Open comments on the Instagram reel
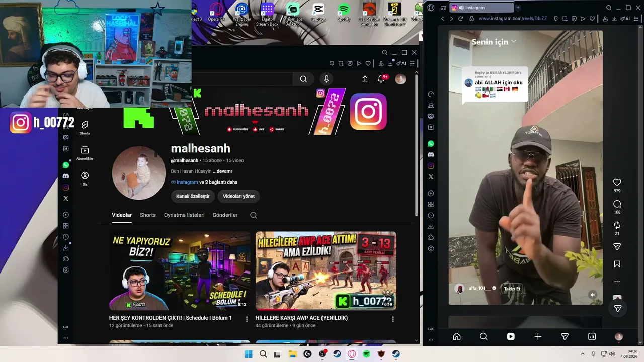Screen dimensions: 644x362 click(x=617, y=204)
